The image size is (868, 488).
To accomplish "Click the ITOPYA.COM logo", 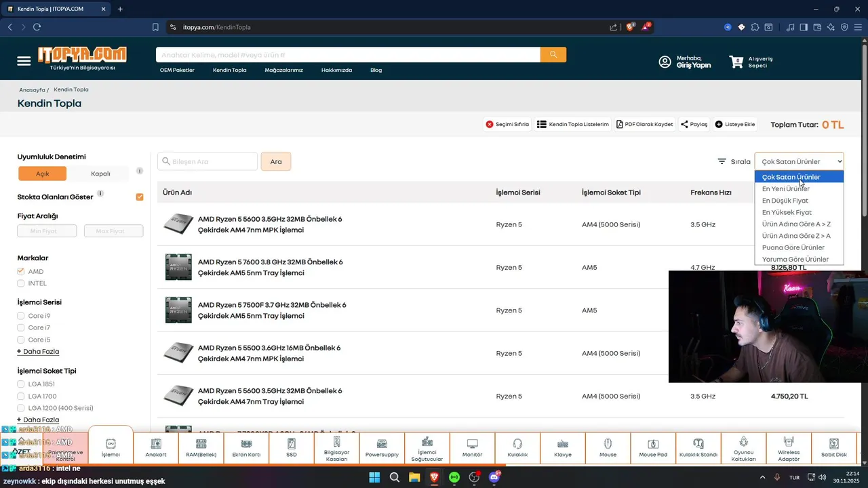I will click(x=82, y=58).
